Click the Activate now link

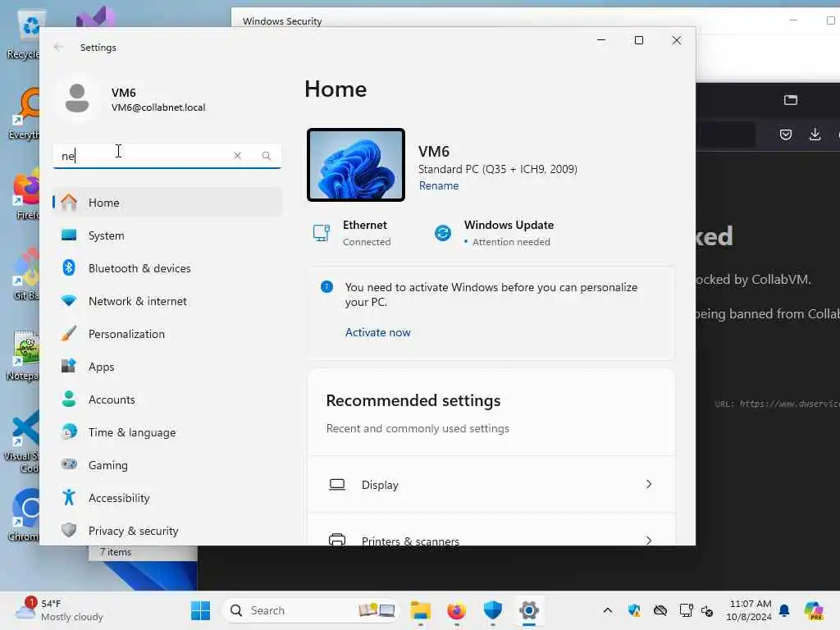coord(377,332)
